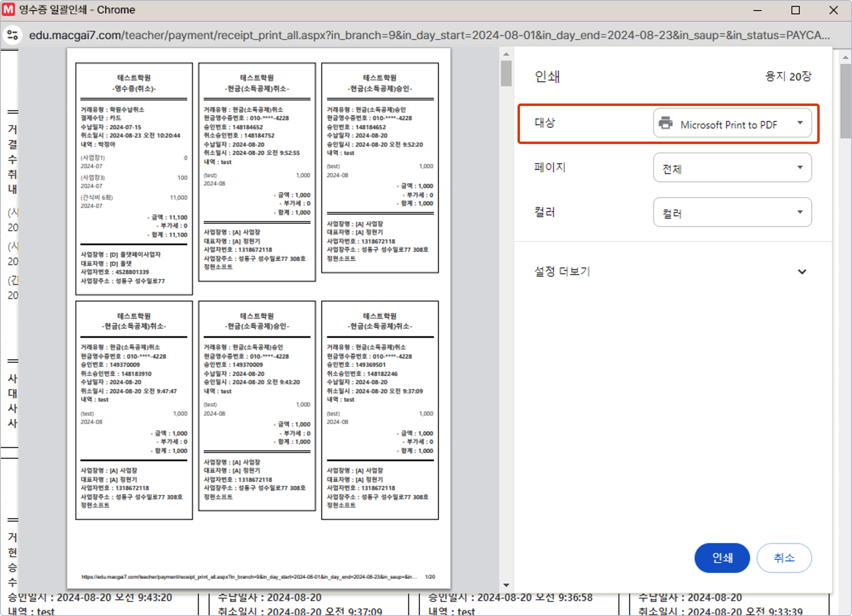This screenshot has width=852, height=616.
Task: Click the preview pane scrollbar thumb
Action: pyautogui.click(x=506, y=74)
